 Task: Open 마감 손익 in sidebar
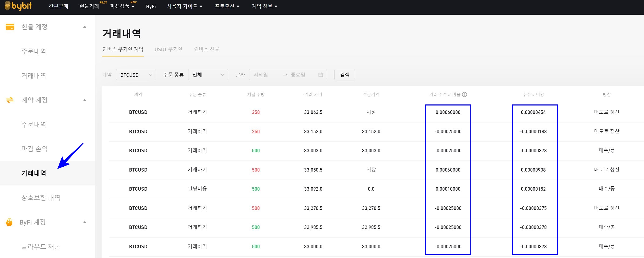(34, 149)
